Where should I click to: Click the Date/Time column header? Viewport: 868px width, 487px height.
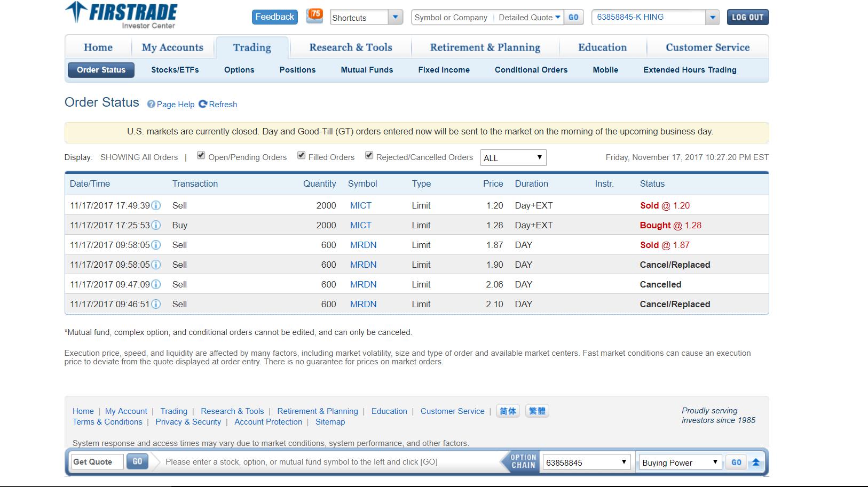click(90, 183)
